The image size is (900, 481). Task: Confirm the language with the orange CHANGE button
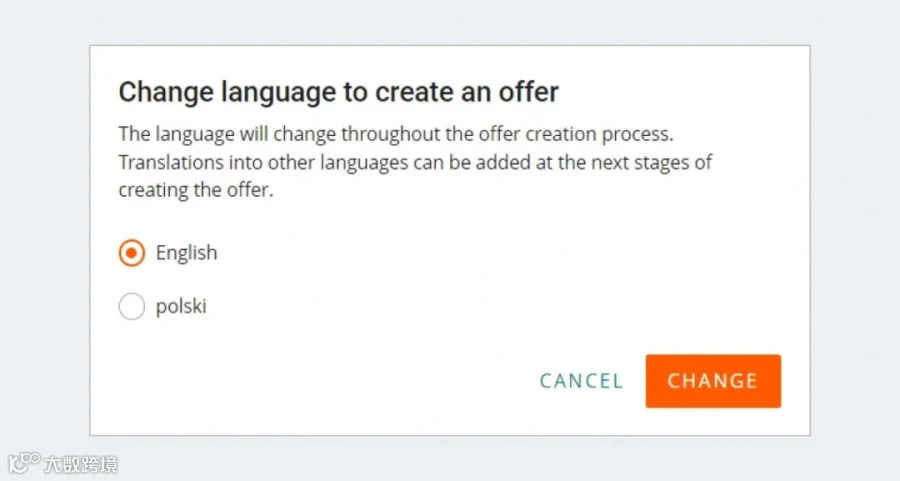(713, 381)
